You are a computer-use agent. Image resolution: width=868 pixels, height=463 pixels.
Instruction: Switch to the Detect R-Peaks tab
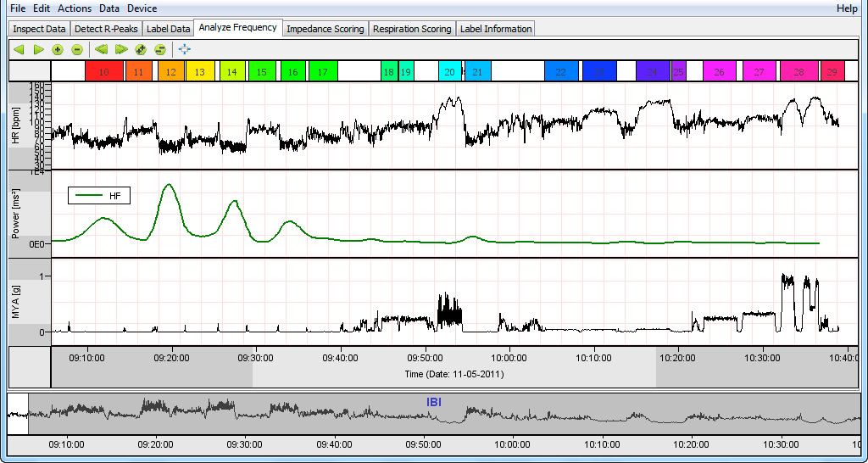(x=106, y=29)
